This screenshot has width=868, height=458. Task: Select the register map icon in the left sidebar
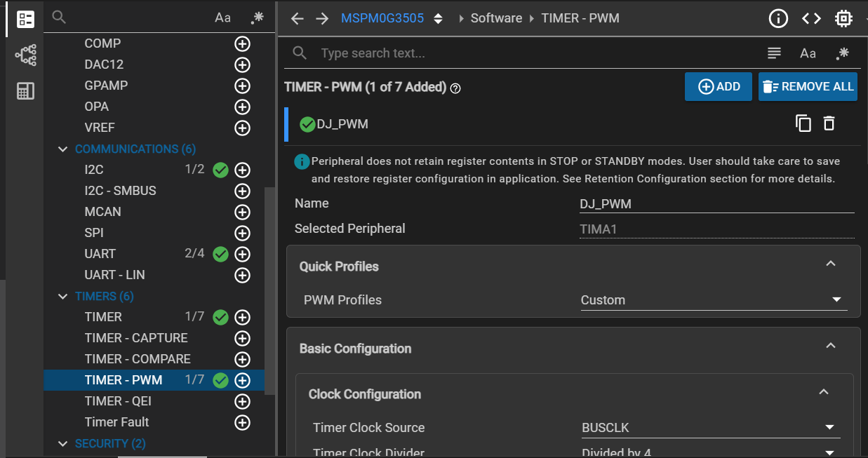[25, 90]
